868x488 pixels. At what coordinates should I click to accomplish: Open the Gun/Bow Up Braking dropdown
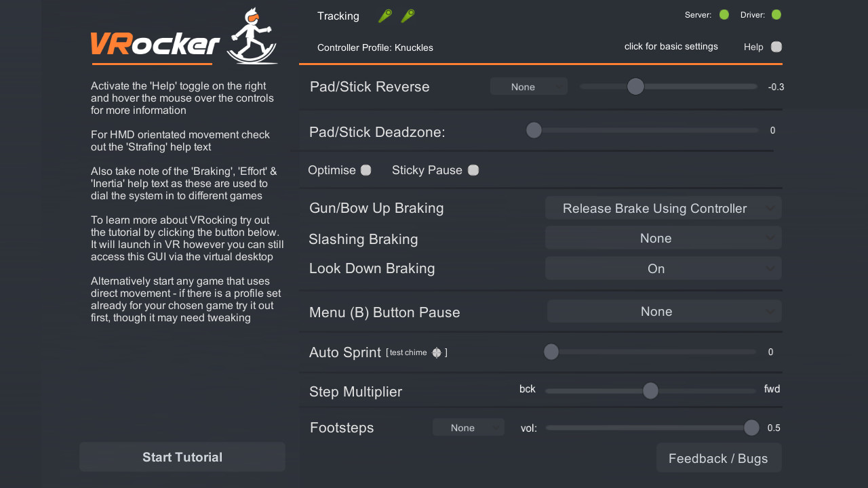coord(663,207)
